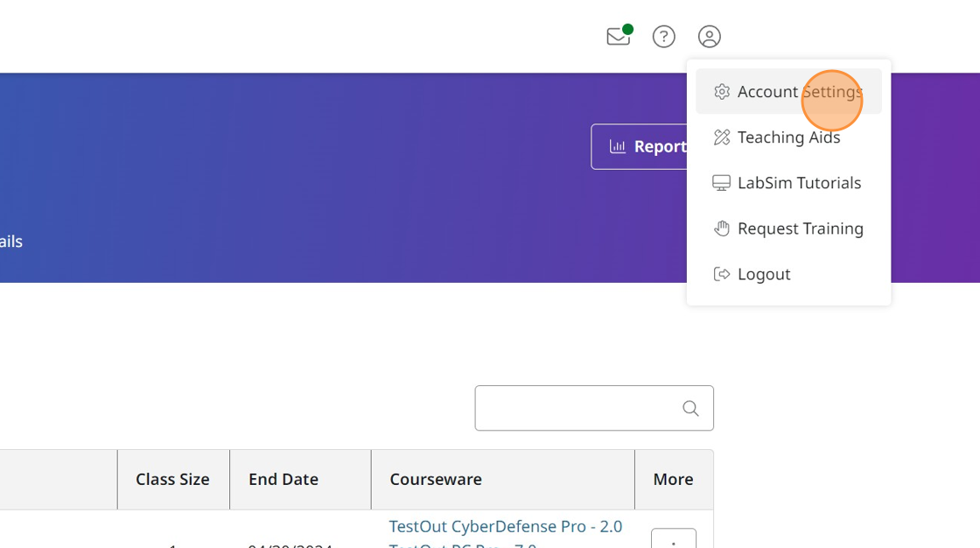Click the monitor icon beside LabSim Tutorials

pyautogui.click(x=722, y=182)
